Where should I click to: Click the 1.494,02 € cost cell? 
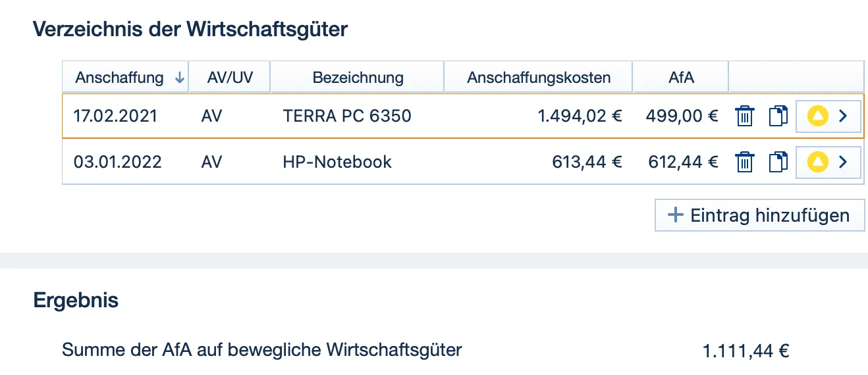tap(580, 116)
